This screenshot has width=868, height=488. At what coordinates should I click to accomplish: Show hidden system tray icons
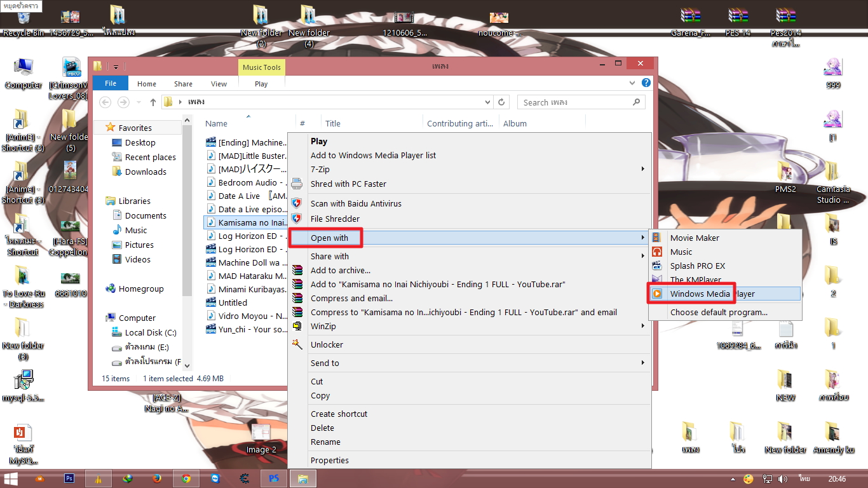point(733,478)
